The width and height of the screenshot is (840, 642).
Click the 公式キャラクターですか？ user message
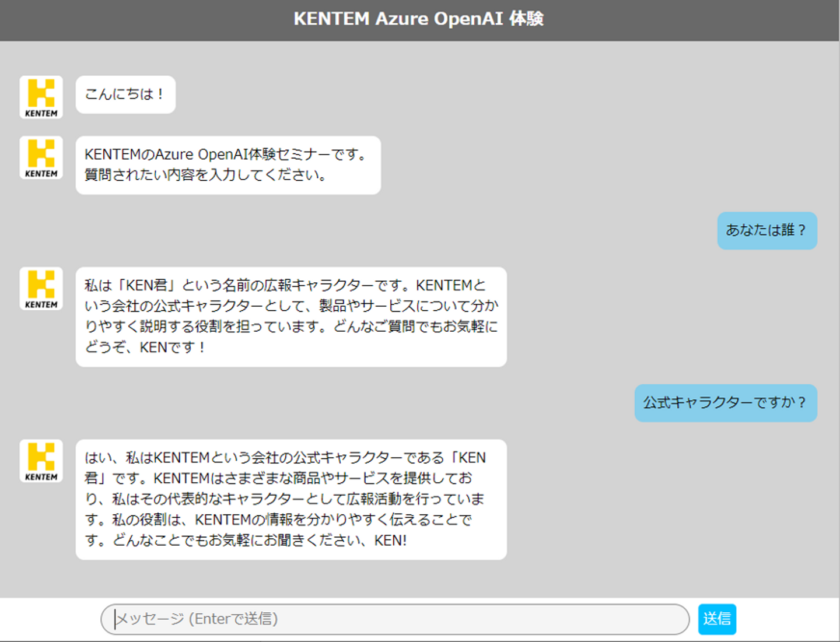coord(726,403)
